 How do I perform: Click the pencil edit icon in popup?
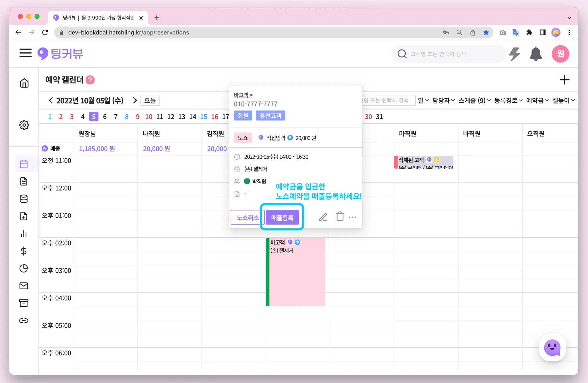323,217
